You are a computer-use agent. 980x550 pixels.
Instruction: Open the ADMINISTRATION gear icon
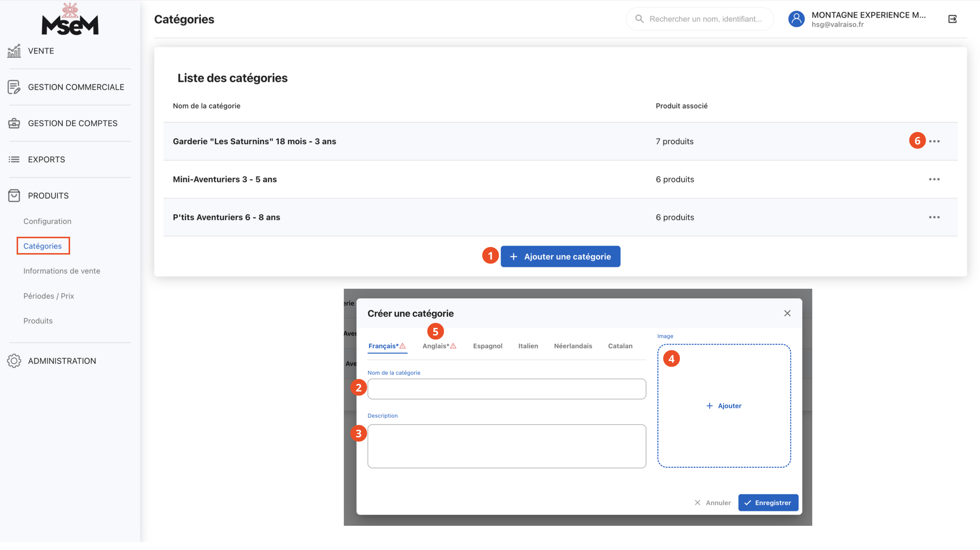14,361
